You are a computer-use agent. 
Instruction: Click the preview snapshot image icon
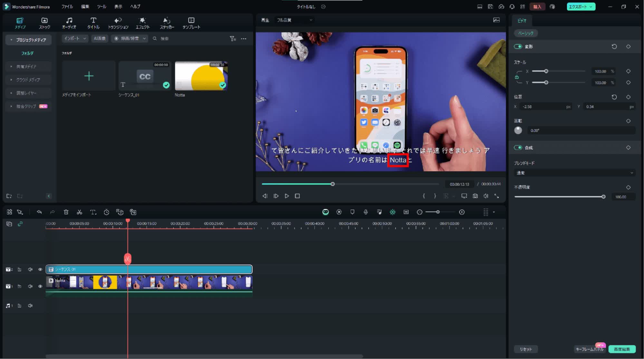496,20
